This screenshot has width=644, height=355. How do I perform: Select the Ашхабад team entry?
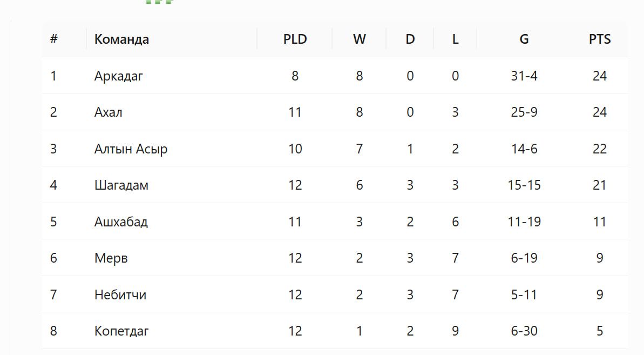point(121,222)
